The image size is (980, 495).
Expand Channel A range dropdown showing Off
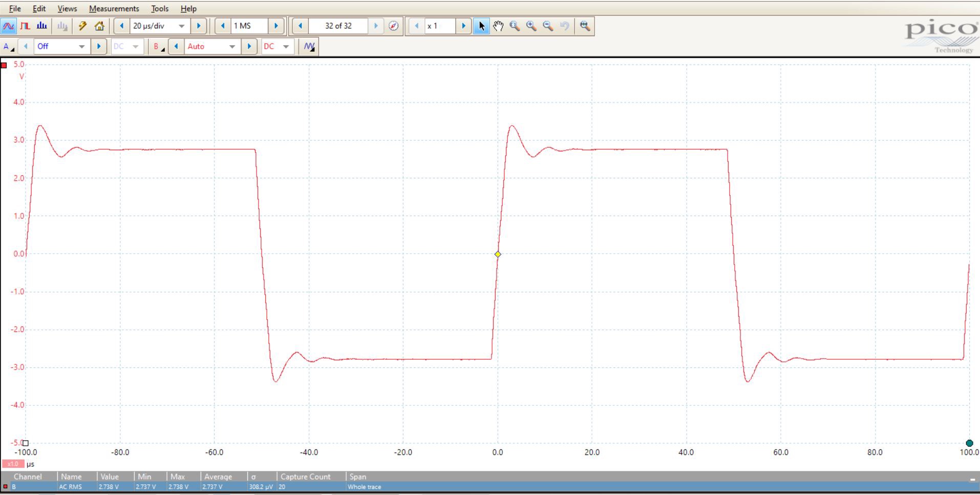click(x=81, y=47)
